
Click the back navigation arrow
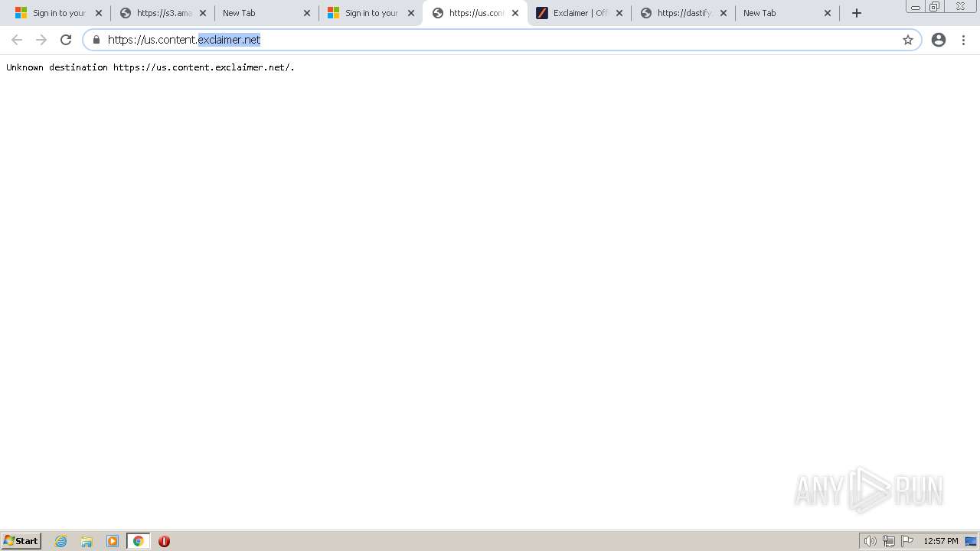click(17, 40)
